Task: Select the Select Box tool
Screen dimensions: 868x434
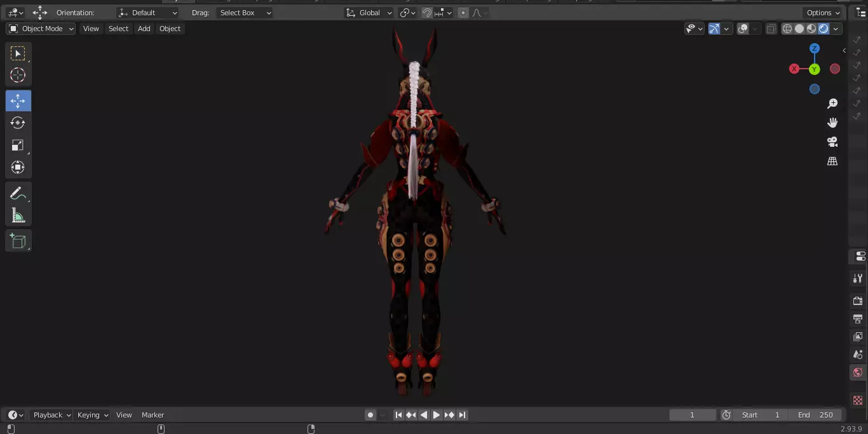Action: tap(18, 53)
